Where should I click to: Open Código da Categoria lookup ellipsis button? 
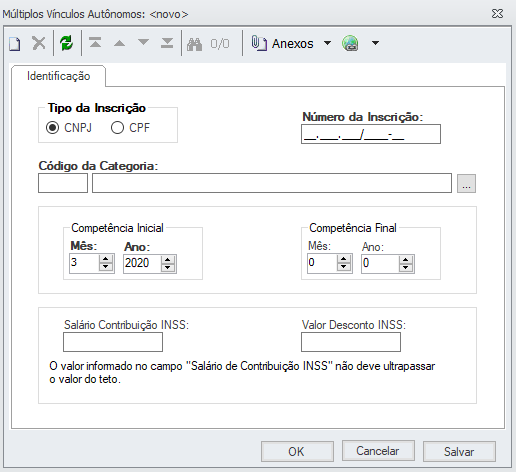coord(466,183)
